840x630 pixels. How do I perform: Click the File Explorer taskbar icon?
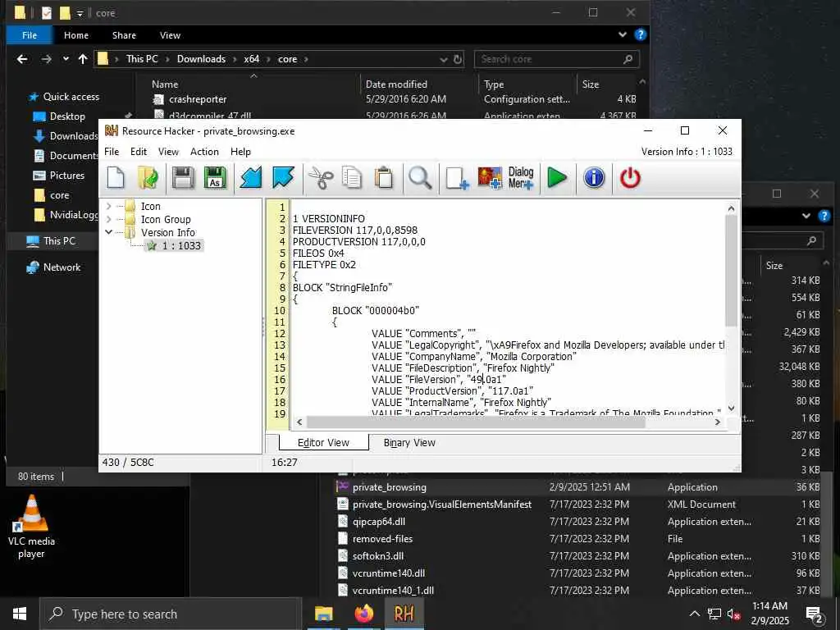tap(323, 614)
